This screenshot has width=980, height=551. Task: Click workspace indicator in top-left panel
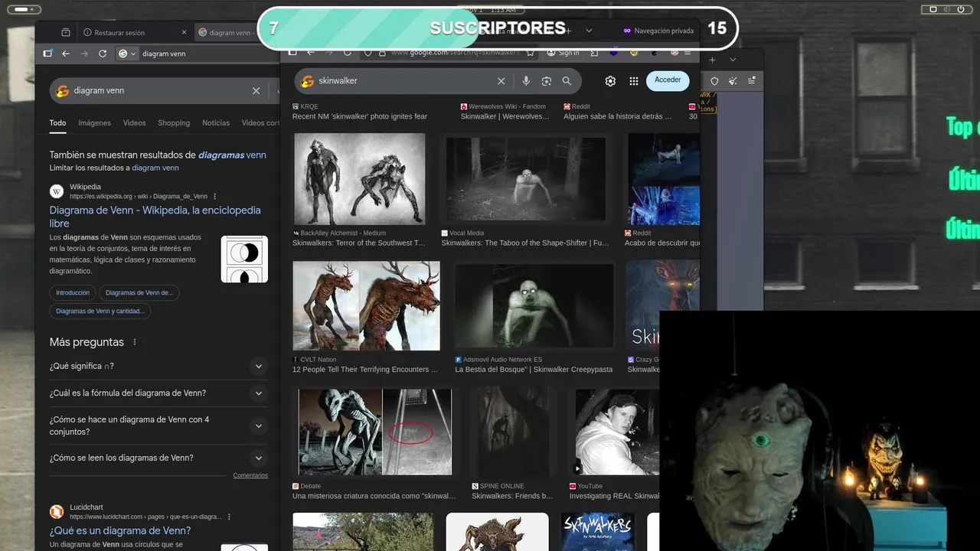(x=23, y=9)
